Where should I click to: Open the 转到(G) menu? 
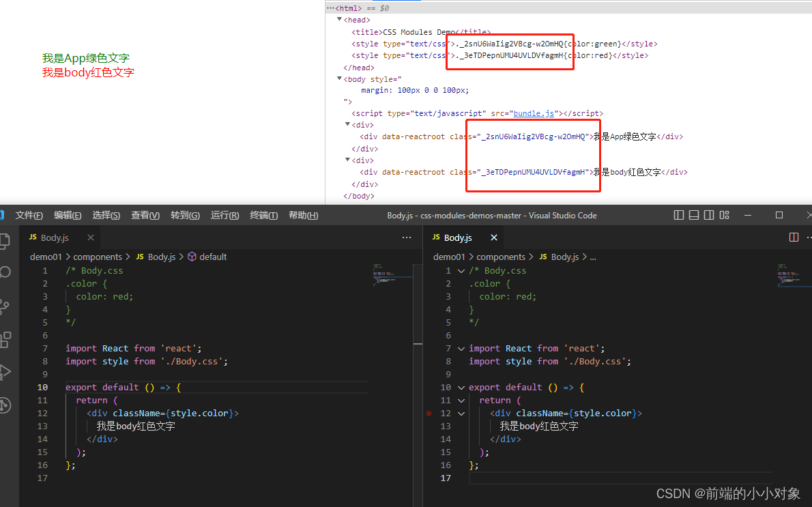point(185,216)
